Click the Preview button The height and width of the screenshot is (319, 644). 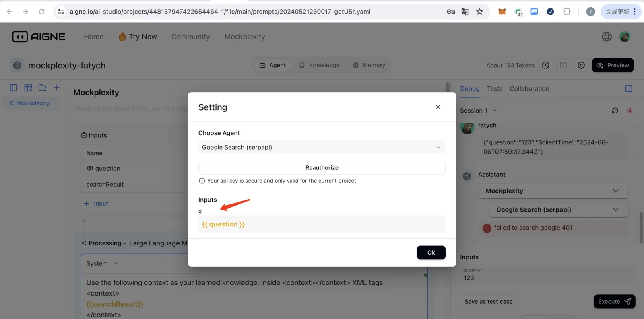(x=613, y=65)
